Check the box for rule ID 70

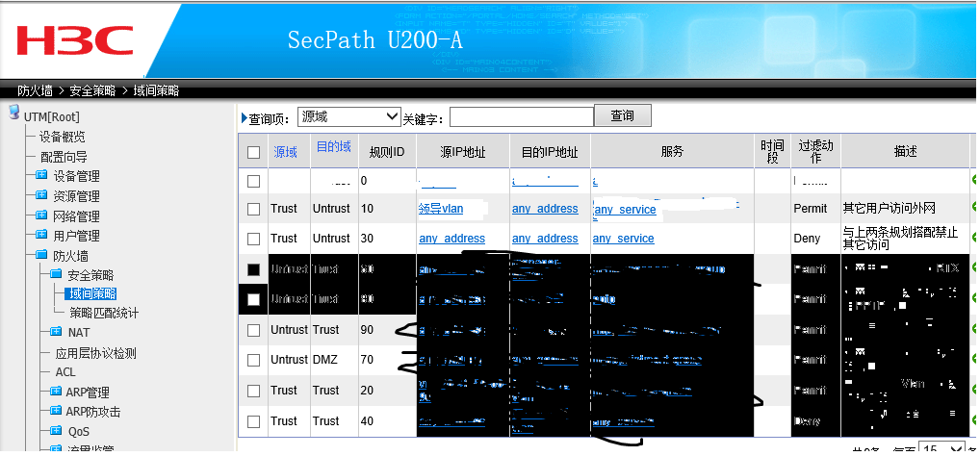254,360
